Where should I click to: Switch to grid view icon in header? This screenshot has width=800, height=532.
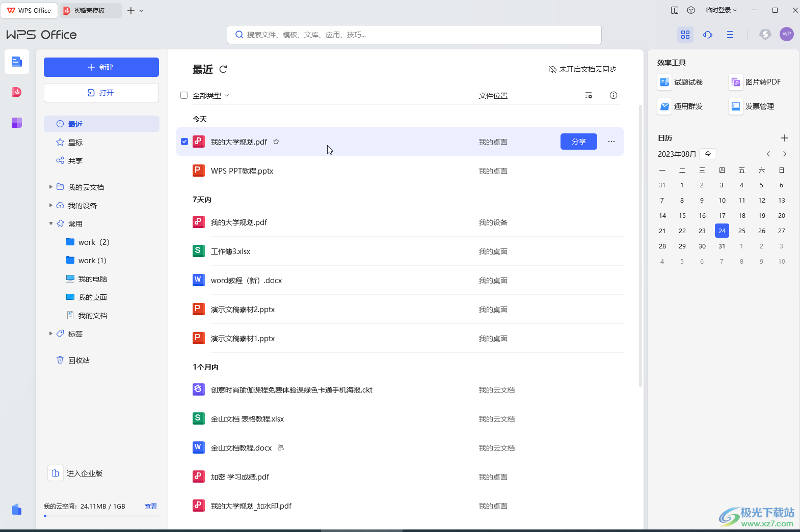point(685,35)
